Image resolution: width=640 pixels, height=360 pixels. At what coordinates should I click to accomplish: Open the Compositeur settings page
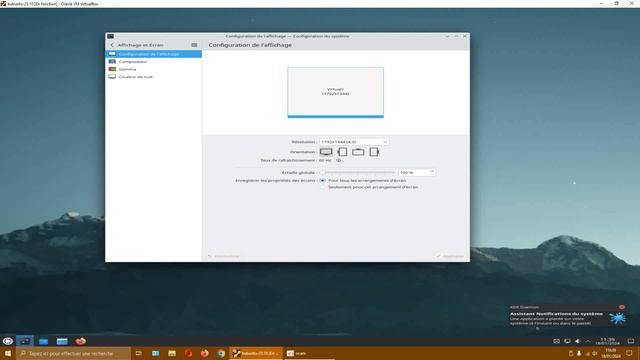point(153,62)
